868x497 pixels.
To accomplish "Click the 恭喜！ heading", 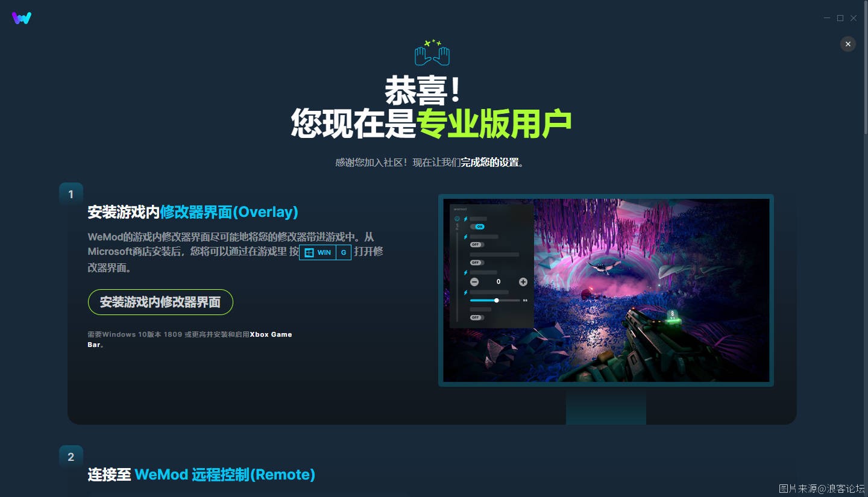I will coord(423,92).
